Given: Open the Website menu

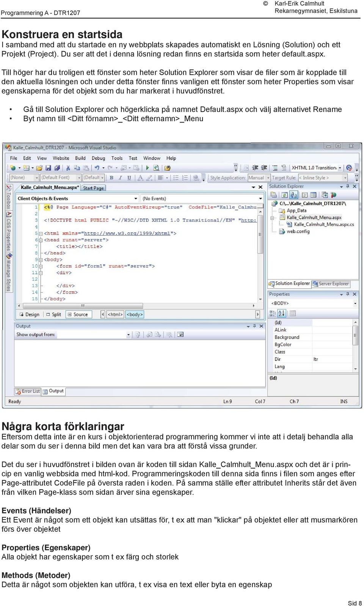Looking at the screenshot, I should coord(61,158).
